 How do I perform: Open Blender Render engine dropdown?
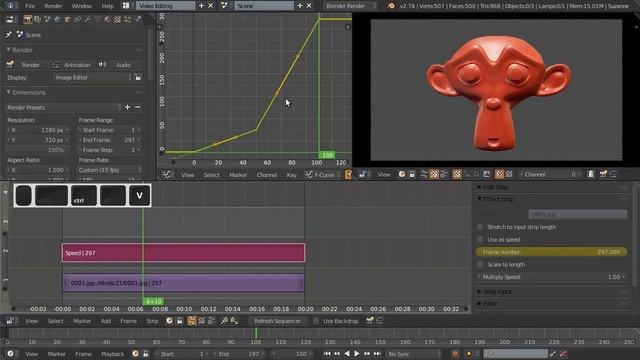351,6
